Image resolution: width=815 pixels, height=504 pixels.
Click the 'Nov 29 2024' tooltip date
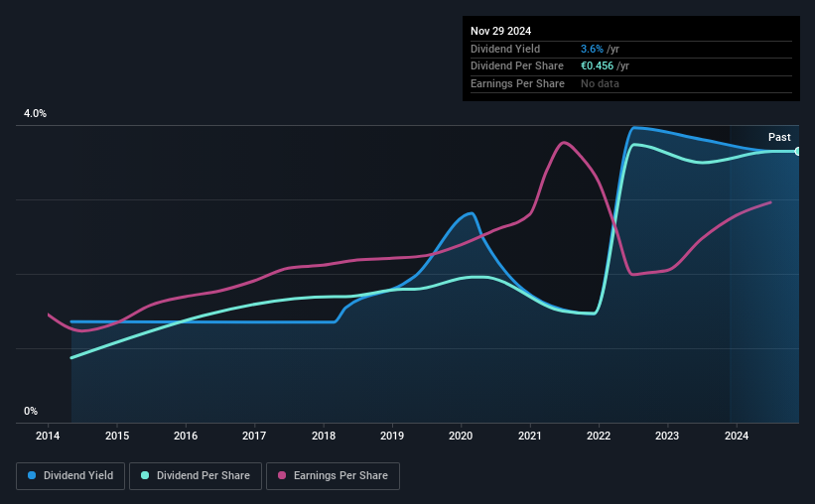500,31
